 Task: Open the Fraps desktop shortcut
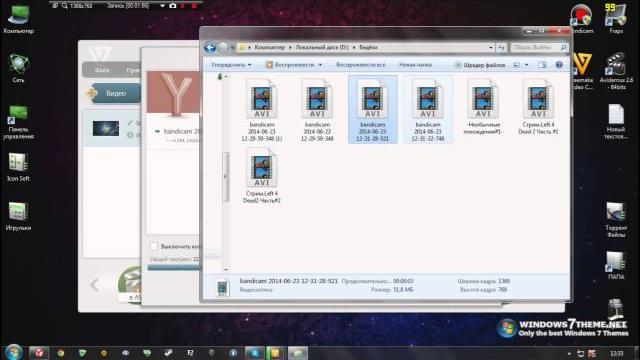pyautogui.click(x=616, y=18)
